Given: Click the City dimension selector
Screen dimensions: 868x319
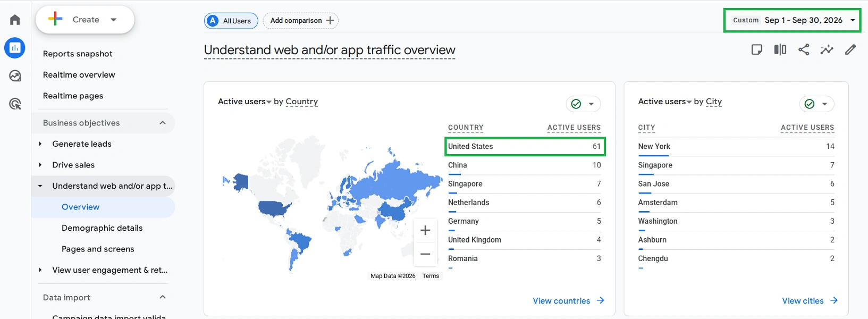Looking at the screenshot, I should coord(713,102).
